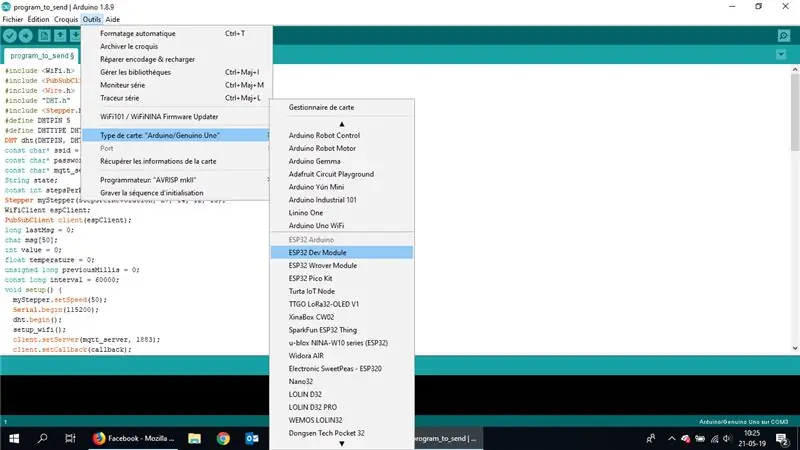The height and width of the screenshot is (450, 800).
Task: Choose Formatage automatique
Action: [x=176, y=33]
